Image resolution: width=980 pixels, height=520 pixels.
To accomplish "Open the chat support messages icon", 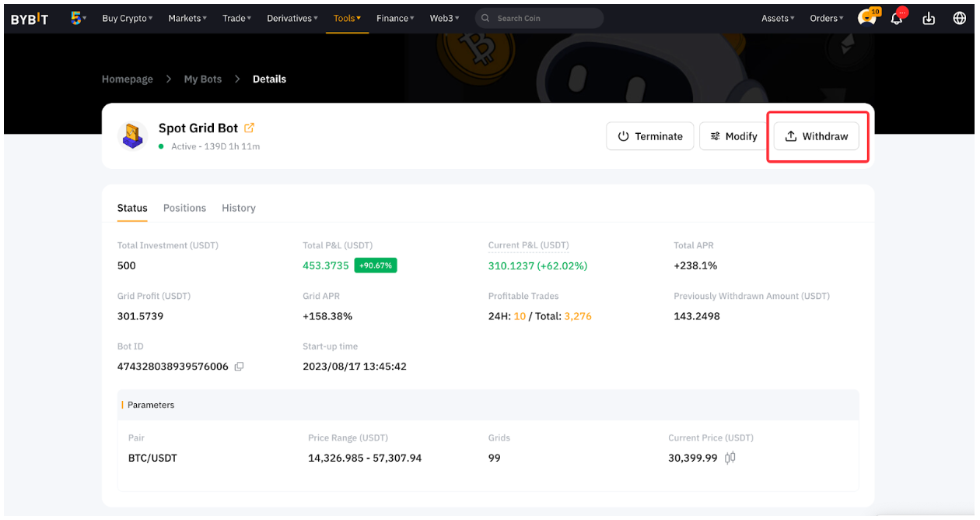I will coord(866,19).
